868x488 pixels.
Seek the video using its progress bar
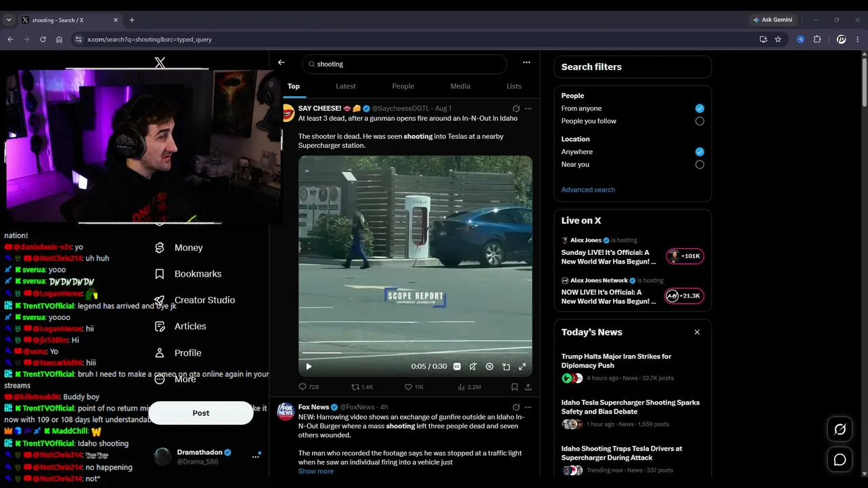pyautogui.click(x=415, y=354)
